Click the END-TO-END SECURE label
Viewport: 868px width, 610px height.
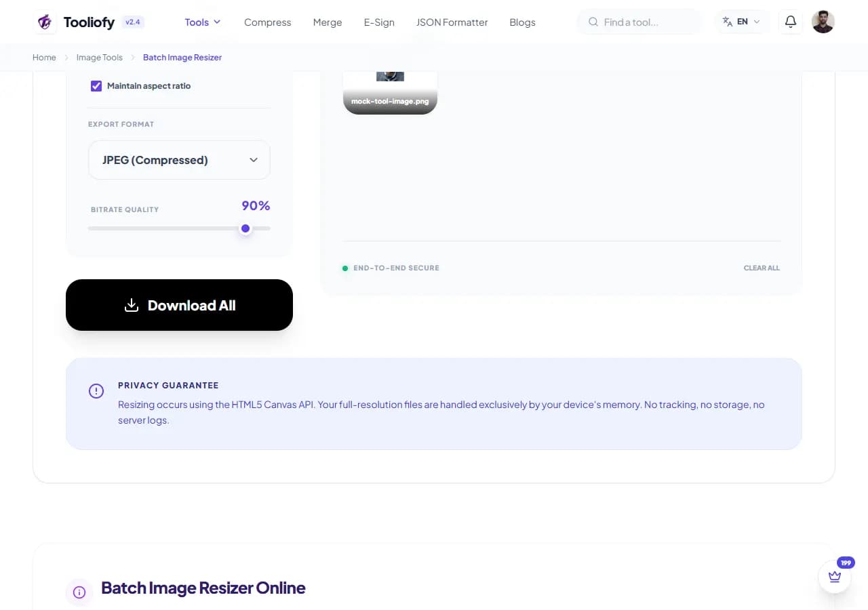(396, 268)
